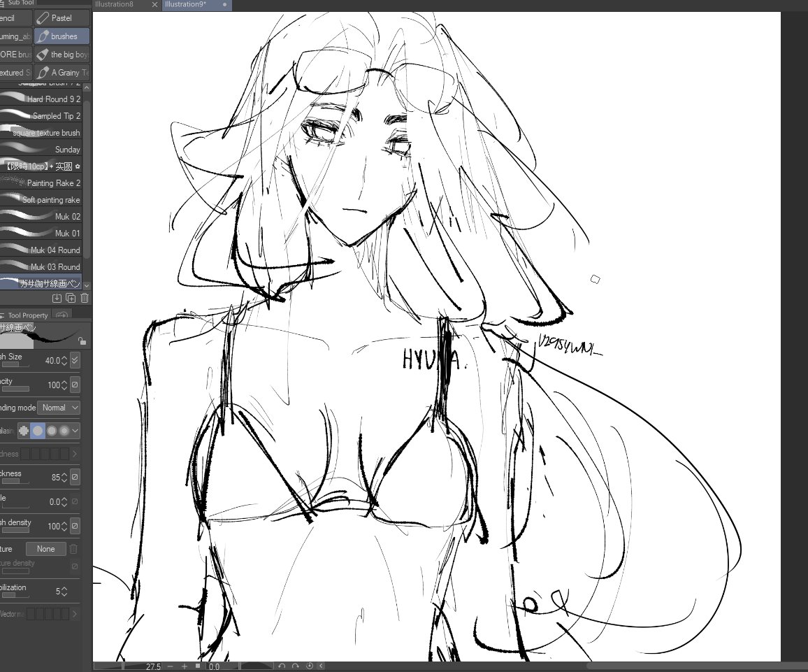Select the brushes sub tool group
This screenshot has height=672, width=808.
(x=62, y=36)
